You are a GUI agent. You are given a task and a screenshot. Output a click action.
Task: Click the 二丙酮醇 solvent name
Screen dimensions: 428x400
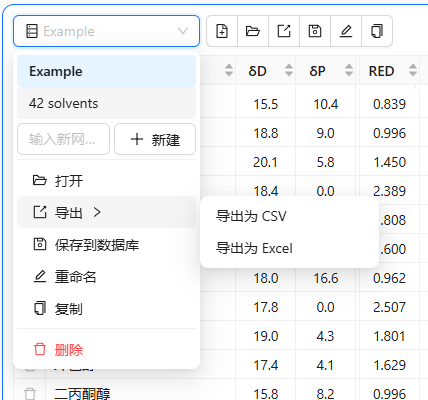pos(82,394)
